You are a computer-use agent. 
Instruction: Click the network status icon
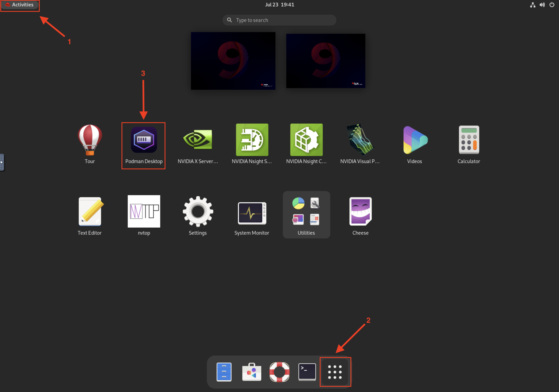pos(532,5)
